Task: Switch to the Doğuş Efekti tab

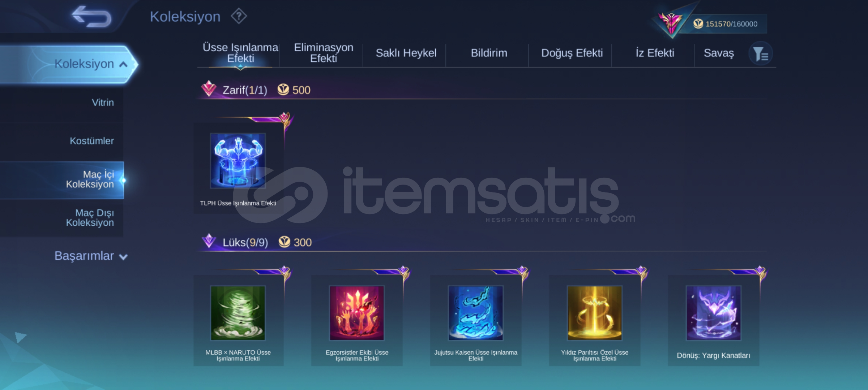Action: point(572,53)
